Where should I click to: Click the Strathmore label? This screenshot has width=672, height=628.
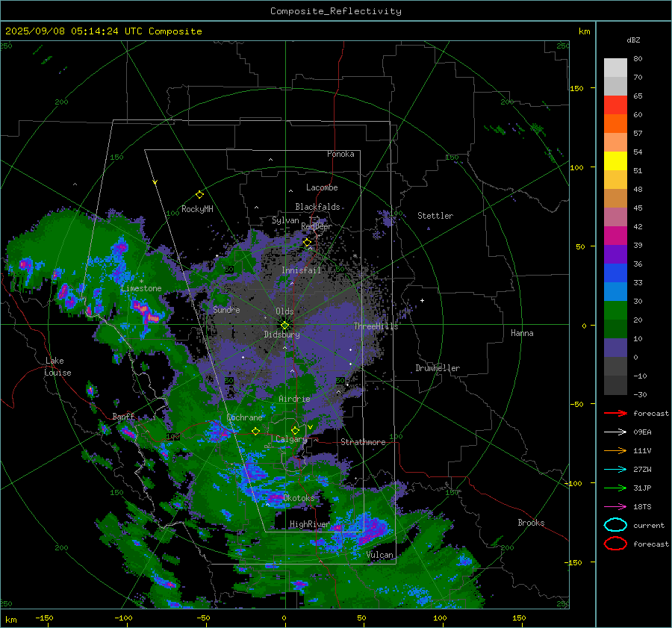[363, 442]
